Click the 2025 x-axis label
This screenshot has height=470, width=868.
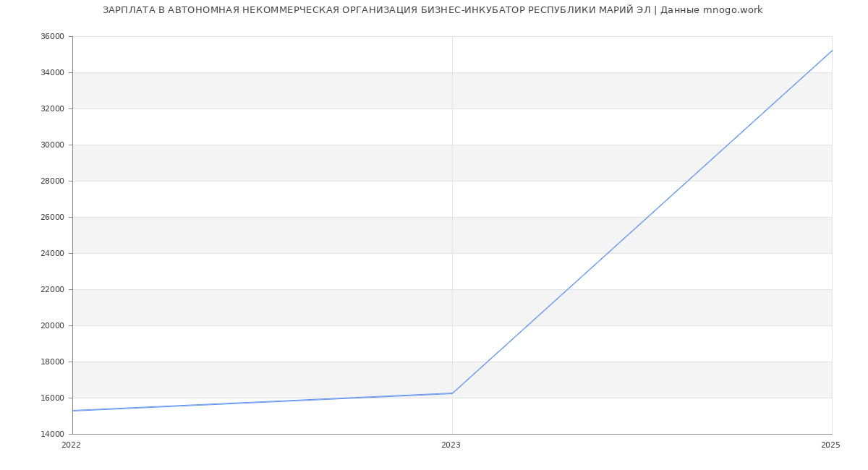pos(830,445)
